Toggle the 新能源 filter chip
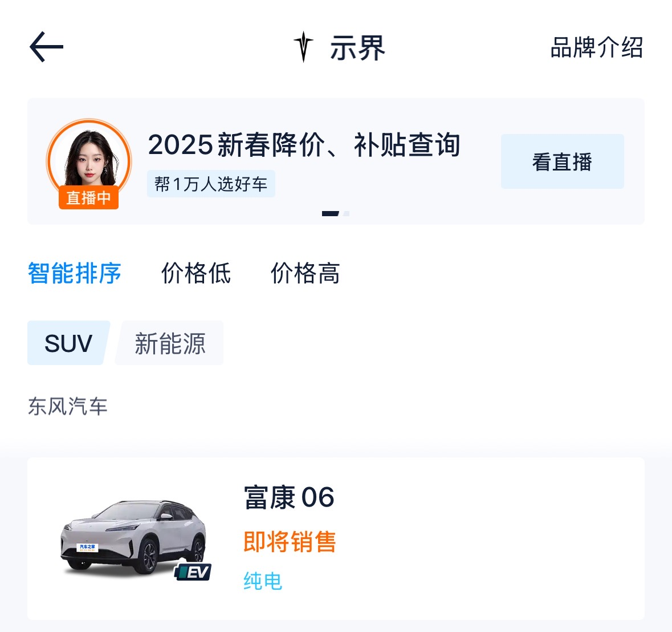 click(170, 343)
